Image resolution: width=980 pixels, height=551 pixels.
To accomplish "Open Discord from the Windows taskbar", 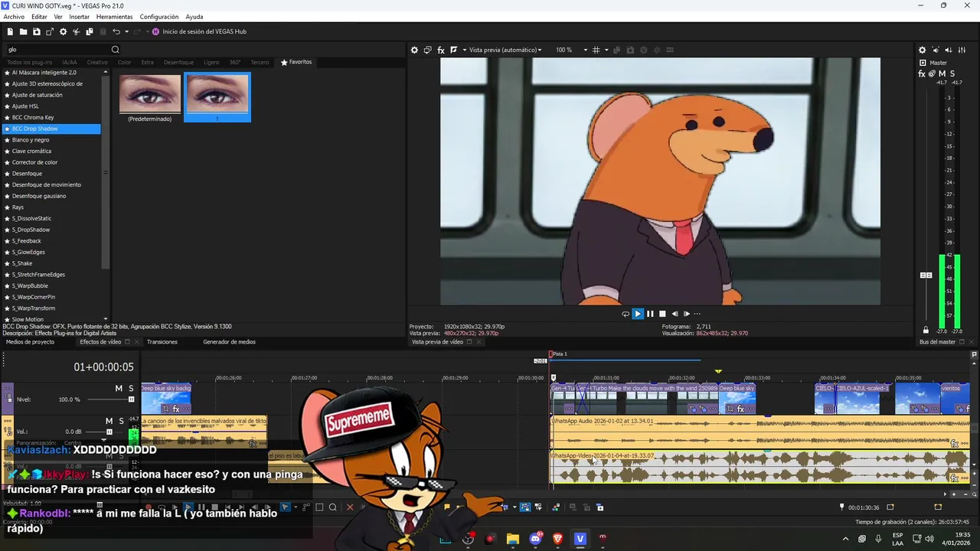I will click(535, 540).
